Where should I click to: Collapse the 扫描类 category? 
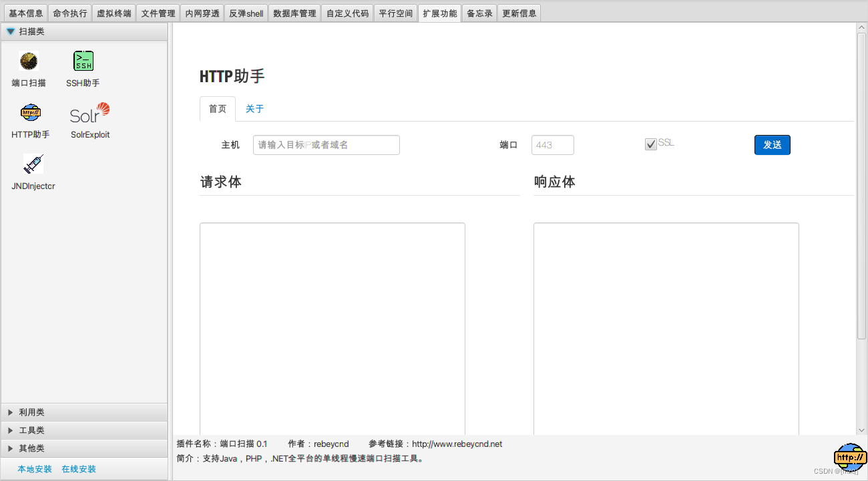coord(84,31)
